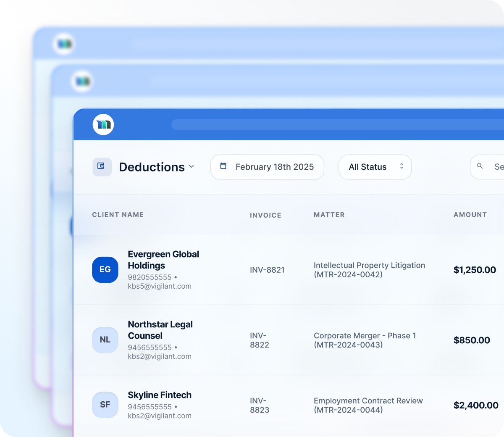Viewport: 504px width, 437px height.
Task: Sort by the Client Name column header
Action: [118, 215]
